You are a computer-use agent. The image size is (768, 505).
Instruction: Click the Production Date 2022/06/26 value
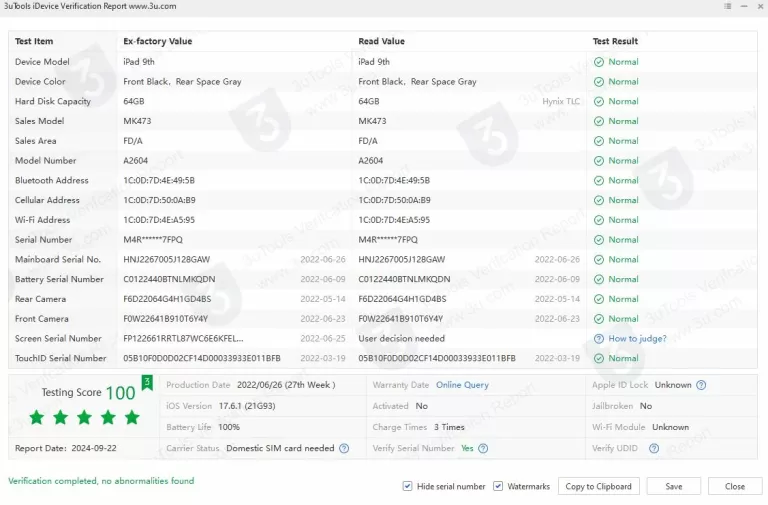click(286, 385)
